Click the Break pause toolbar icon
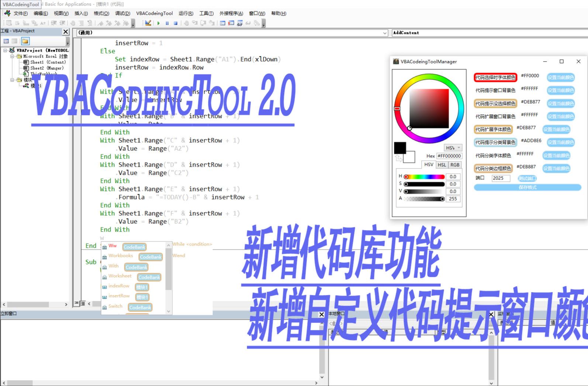The image size is (588, 386). click(167, 23)
